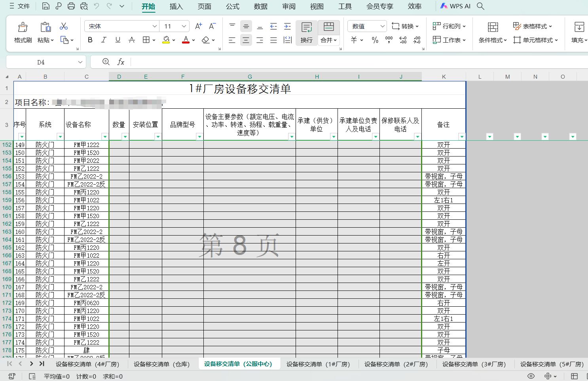Undo the last action
Image resolution: width=588 pixels, height=381 pixels.
point(97,6)
